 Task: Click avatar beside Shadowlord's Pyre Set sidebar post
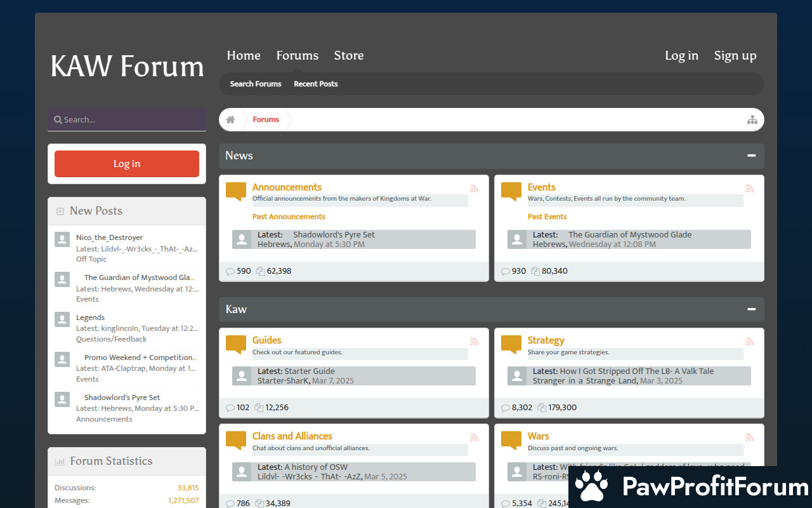click(x=62, y=399)
